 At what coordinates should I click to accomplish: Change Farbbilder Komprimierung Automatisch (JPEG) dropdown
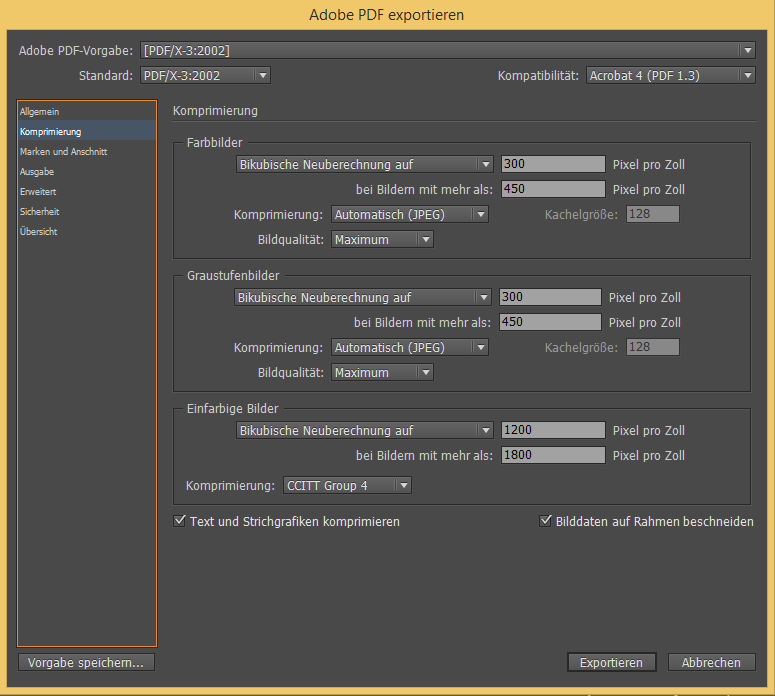(409, 214)
